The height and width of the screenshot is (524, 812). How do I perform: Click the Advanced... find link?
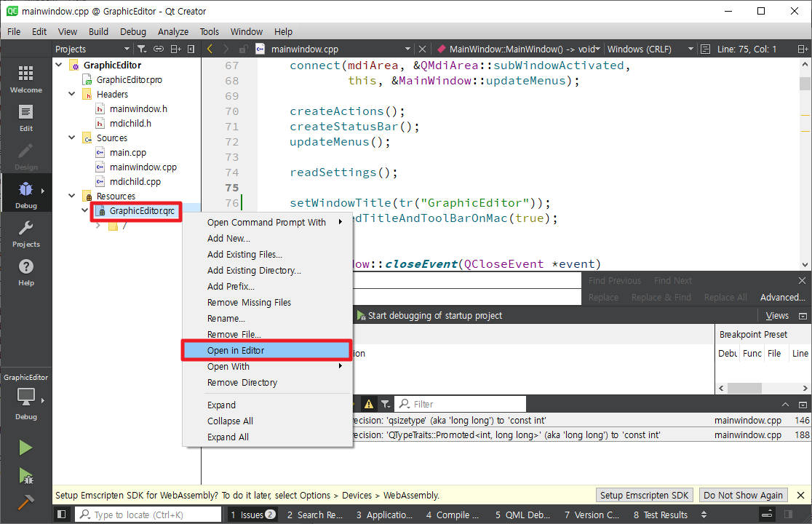tap(782, 297)
